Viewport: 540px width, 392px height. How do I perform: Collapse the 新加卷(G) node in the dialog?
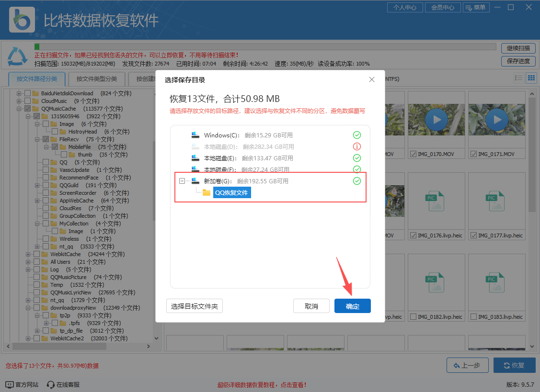182,181
